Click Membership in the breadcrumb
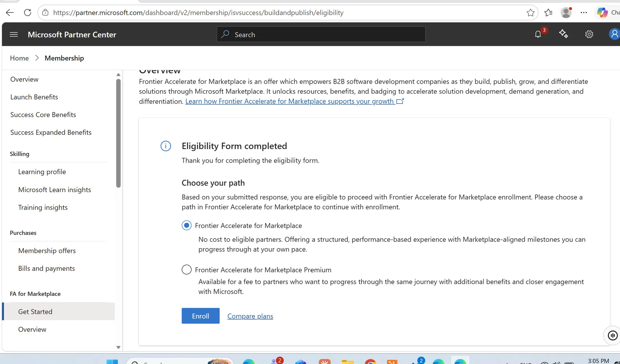 coord(64,58)
